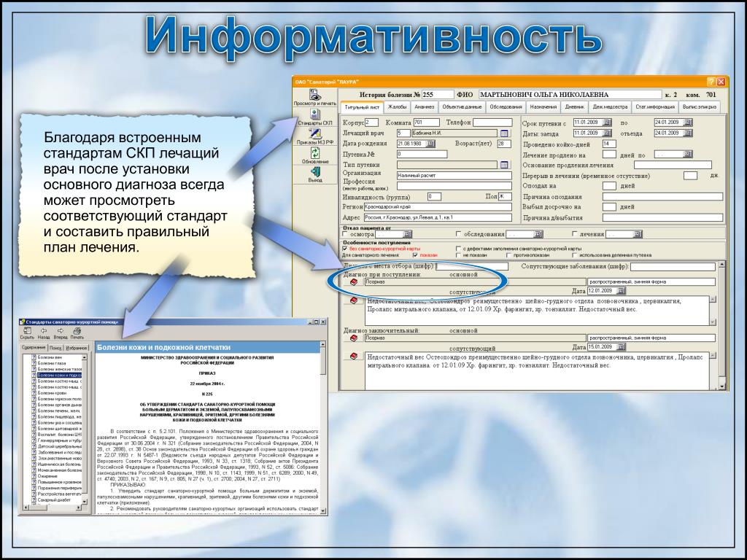Screen dimensions: 747x560
Task: Select Сахарный диабет in the contents tree
Action: [x=54, y=500]
